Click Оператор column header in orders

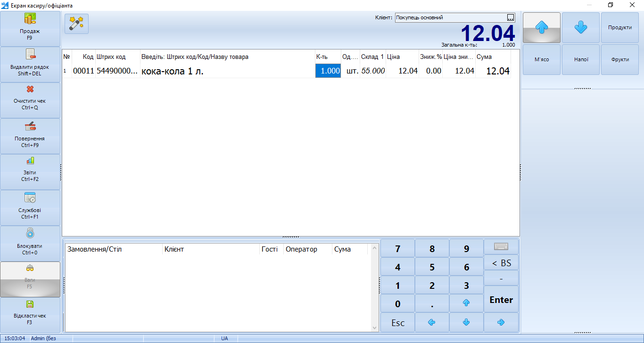308,249
